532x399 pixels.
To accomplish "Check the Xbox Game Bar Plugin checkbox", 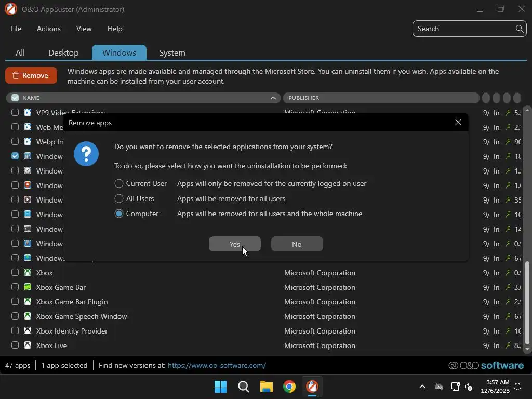I will click(15, 302).
